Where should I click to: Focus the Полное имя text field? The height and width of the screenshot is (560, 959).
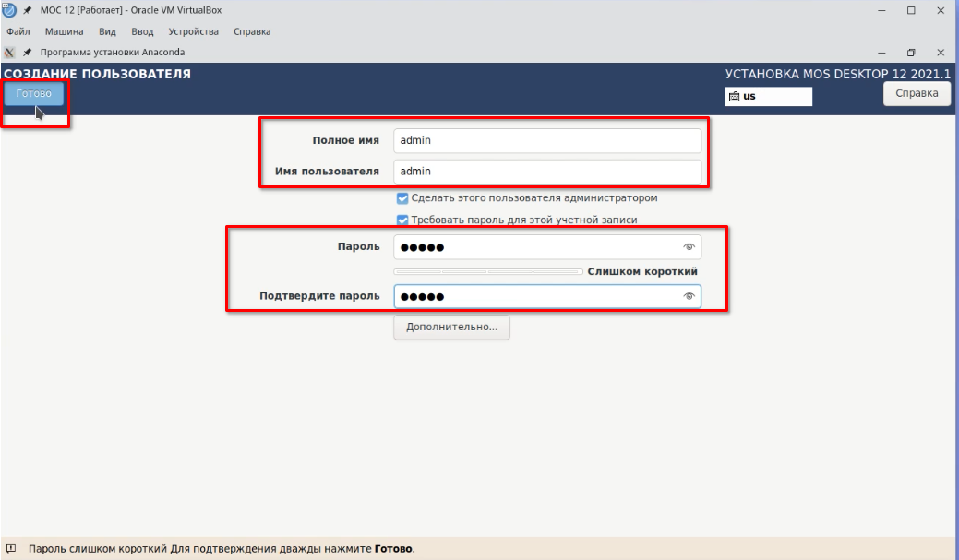pos(546,141)
